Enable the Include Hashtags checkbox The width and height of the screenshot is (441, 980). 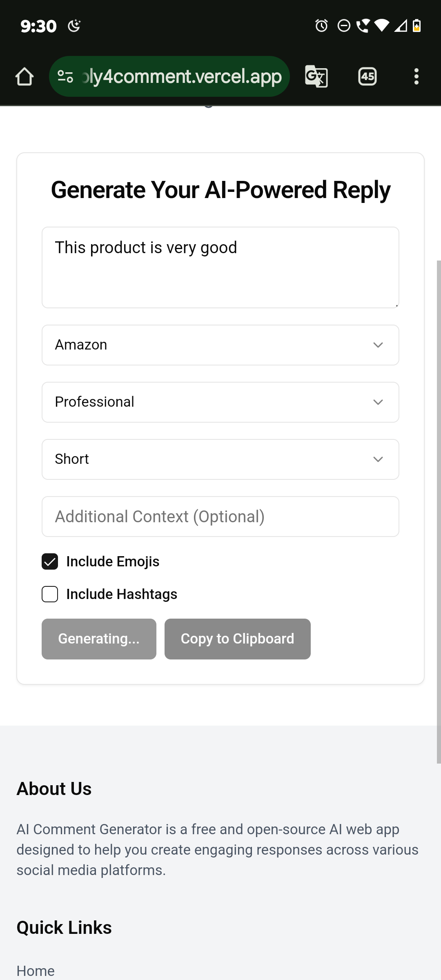50,594
